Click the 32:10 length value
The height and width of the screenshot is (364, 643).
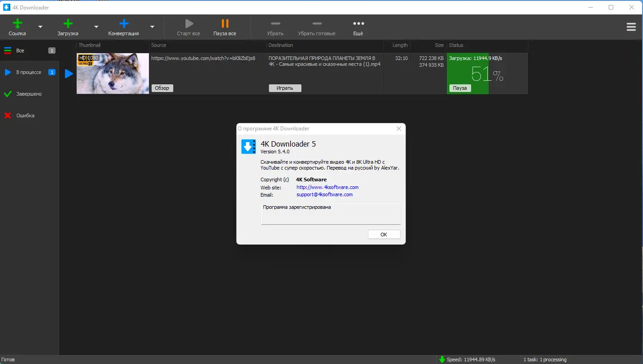(x=401, y=58)
